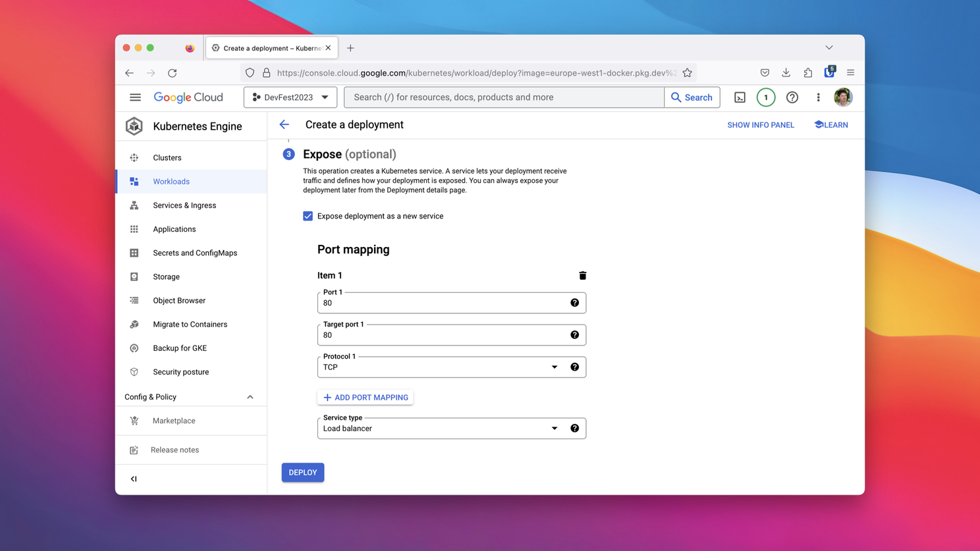The width and height of the screenshot is (980, 551).
Task: Reload the page in the browser
Action: point(173,73)
